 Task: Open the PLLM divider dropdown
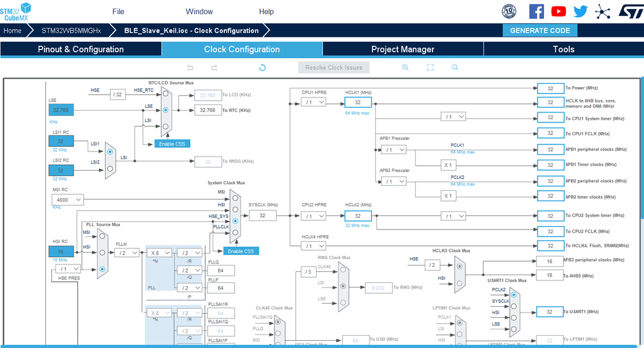pyautogui.click(x=127, y=253)
